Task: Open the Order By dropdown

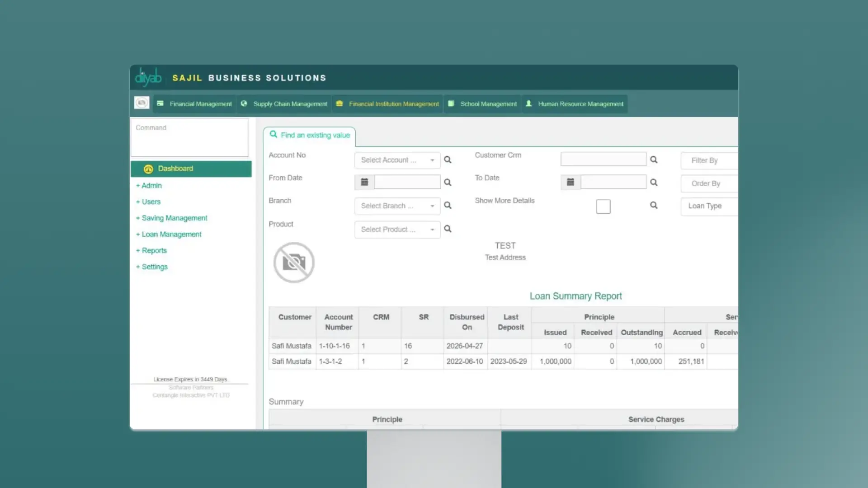Action: point(709,183)
